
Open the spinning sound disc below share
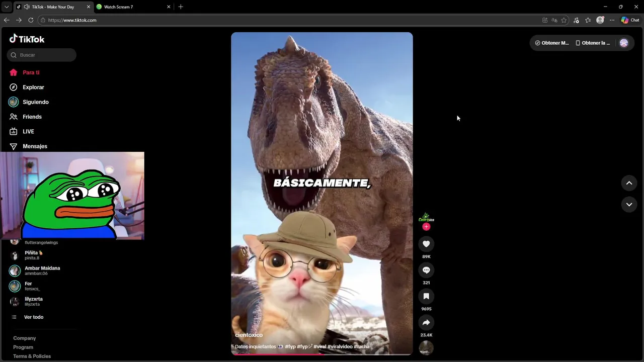426,347
